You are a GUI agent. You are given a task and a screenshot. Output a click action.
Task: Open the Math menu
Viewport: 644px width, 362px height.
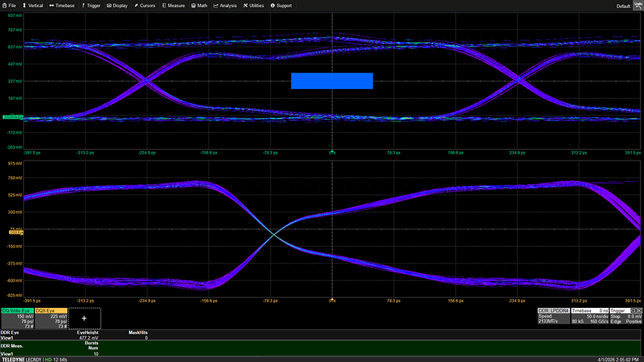pyautogui.click(x=199, y=5)
